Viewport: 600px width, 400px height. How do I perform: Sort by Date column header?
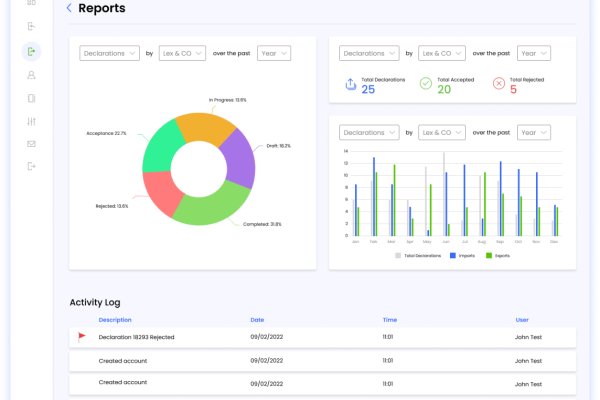click(x=257, y=320)
